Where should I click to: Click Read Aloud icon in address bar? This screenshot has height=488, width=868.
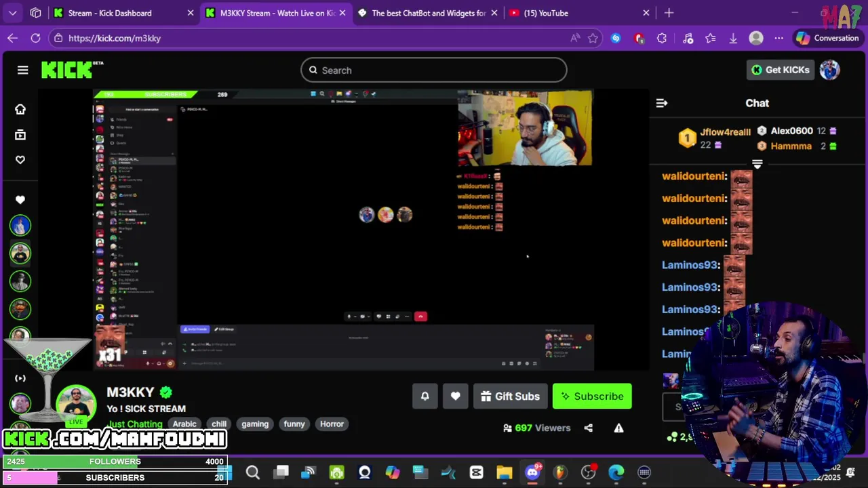pos(575,38)
